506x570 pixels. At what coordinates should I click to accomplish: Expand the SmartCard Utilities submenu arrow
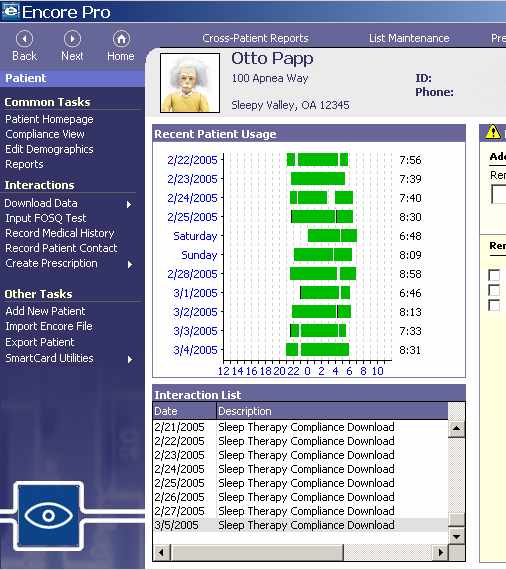(x=130, y=359)
